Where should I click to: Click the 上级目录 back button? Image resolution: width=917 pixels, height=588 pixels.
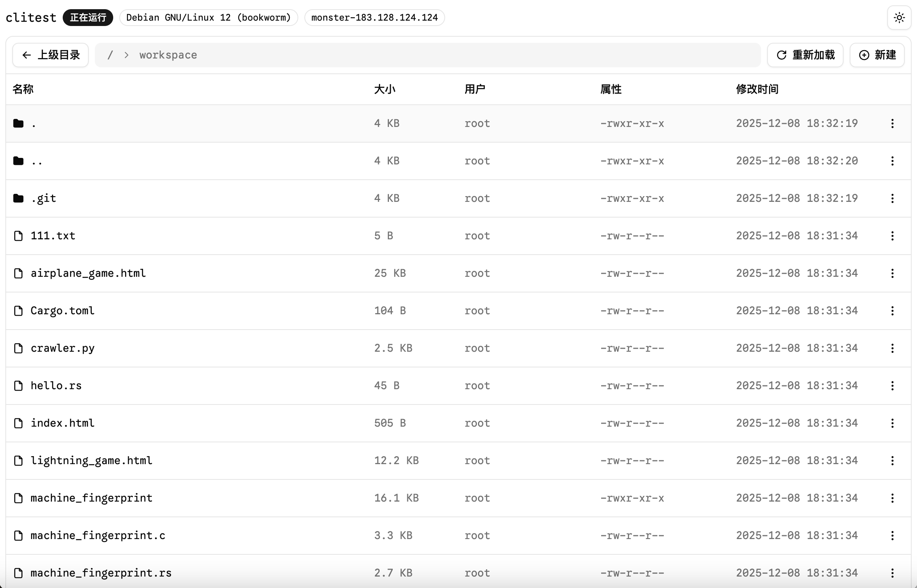(x=50, y=55)
